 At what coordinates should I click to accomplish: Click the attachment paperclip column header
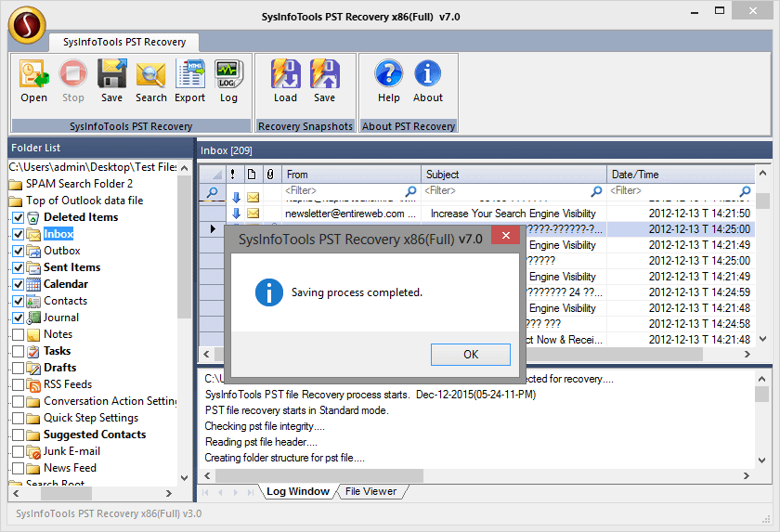pos(270,174)
